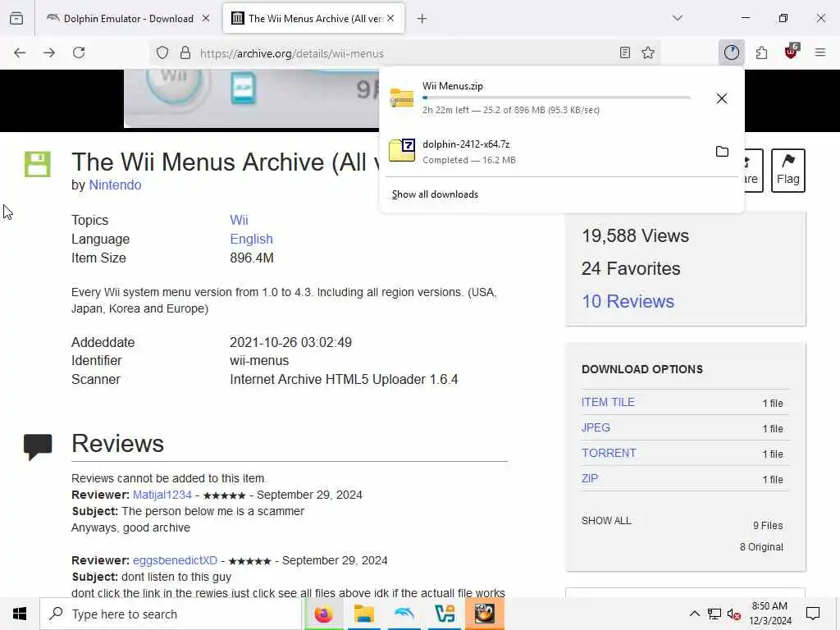The width and height of the screenshot is (840, 630).
Task: Open reviewer Matijal1234 profile
Action: [162, 495]
